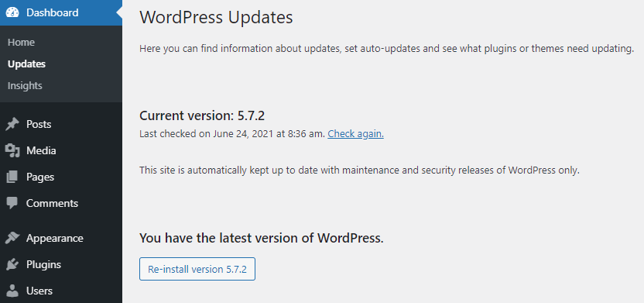This screenshot has height=303, width=644.
Task: Open the Comments menu label
Action: 52,204
